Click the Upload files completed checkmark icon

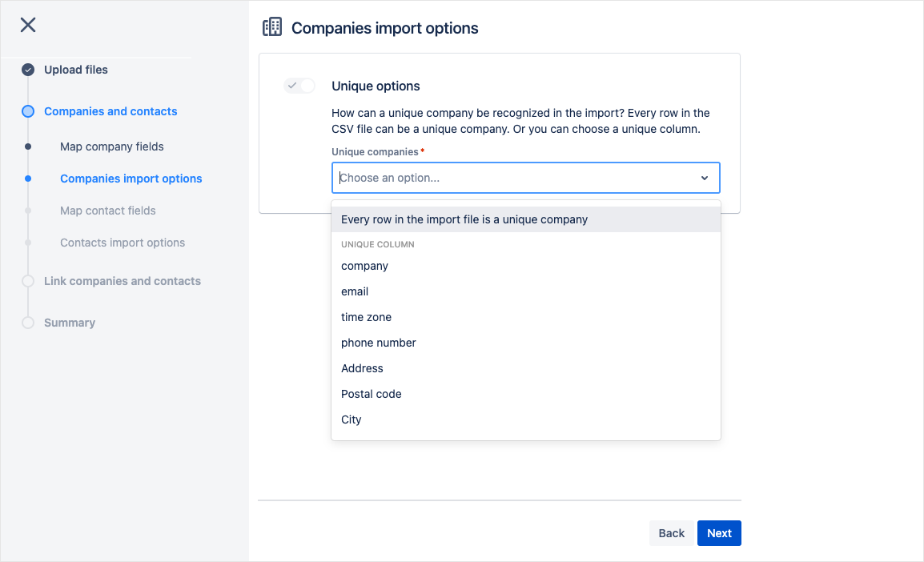[28, 70]
